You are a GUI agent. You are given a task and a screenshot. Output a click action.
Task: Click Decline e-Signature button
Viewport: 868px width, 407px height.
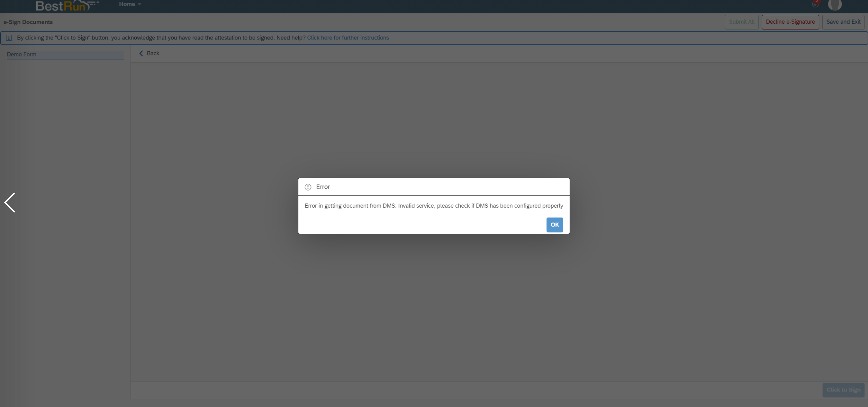pyautogui.click(x=790, y=22)
